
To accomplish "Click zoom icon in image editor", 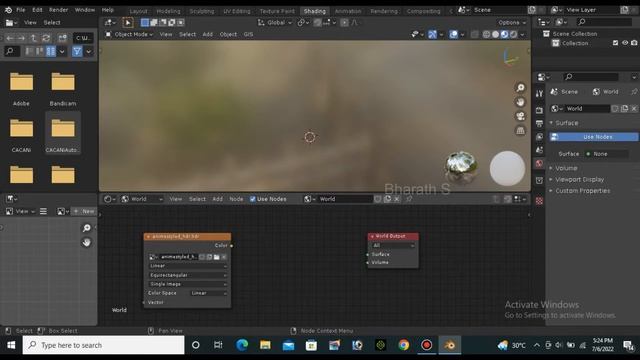I will 87,228.
